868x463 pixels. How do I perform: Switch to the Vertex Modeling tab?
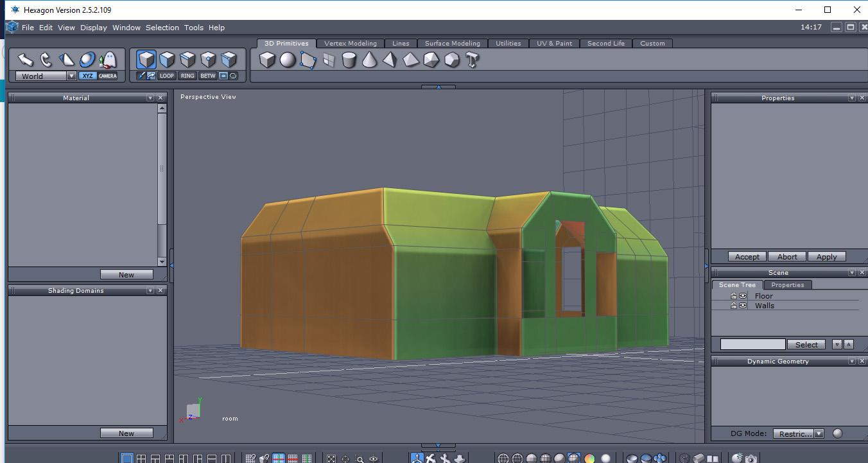(x=350, y=44)
